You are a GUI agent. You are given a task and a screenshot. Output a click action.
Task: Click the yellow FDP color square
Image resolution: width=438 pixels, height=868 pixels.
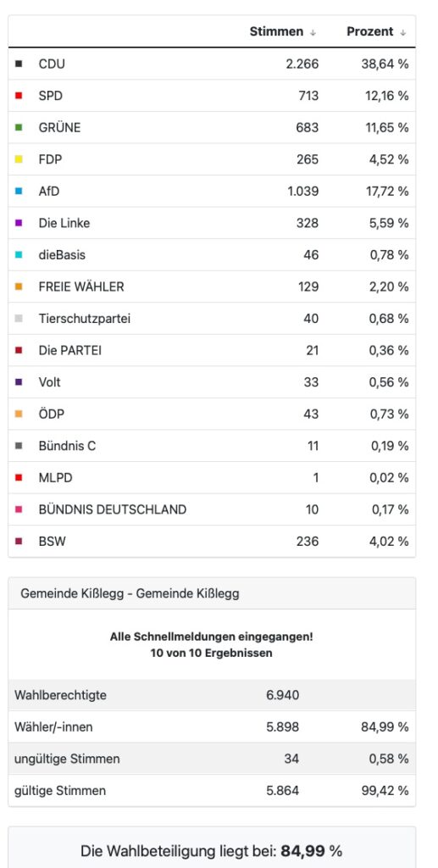[x=19, y=159]
